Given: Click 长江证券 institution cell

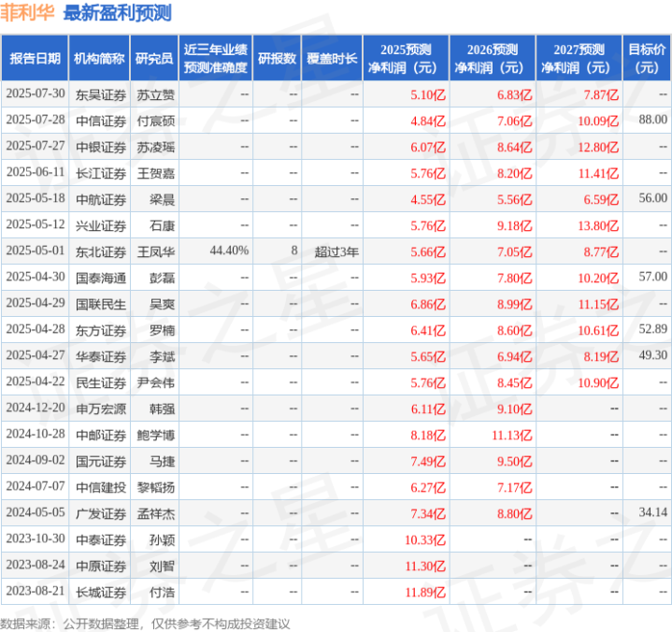Looking at the screenshot, I should tap(101, 173).
